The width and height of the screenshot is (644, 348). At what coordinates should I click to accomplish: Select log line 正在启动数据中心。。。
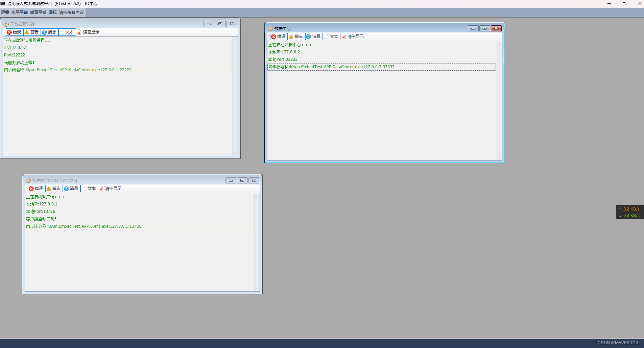click(x=382, y=45)
